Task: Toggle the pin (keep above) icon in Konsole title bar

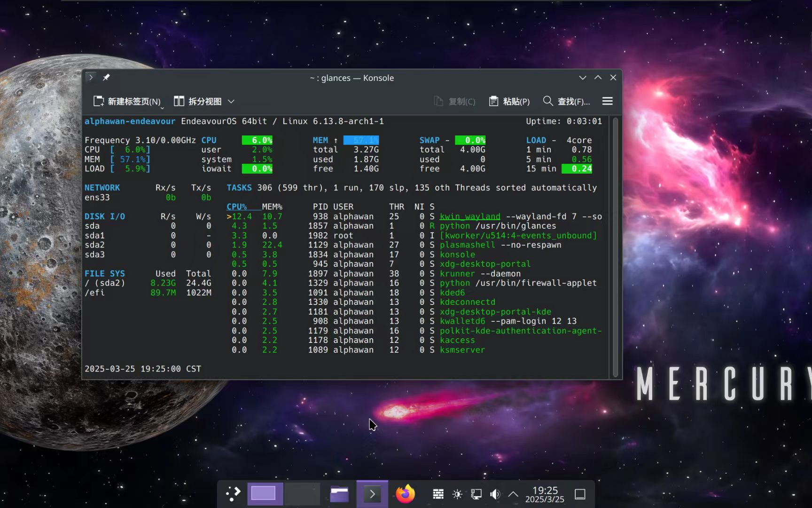Action: [106, 78]
